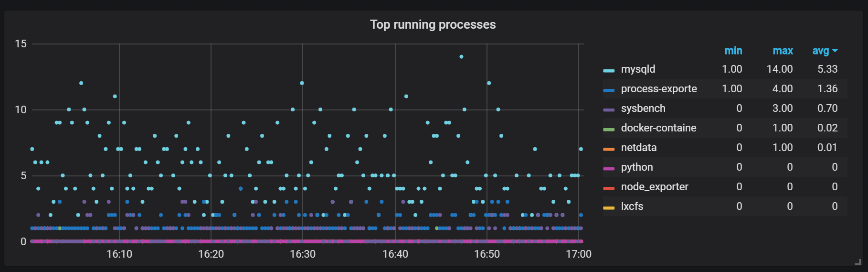
Task: Click the lxcfs yellow color swatch
Action: [x=609, y=207]
